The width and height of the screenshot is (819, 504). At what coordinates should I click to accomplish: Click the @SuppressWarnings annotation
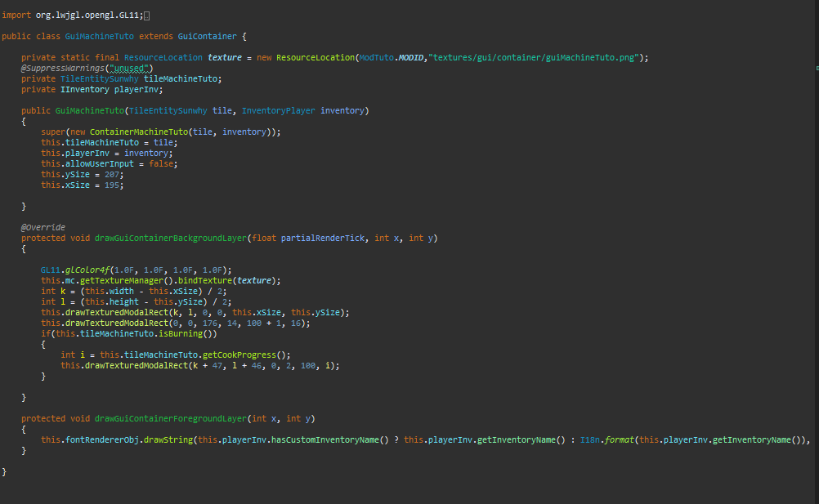coord(62,69)
